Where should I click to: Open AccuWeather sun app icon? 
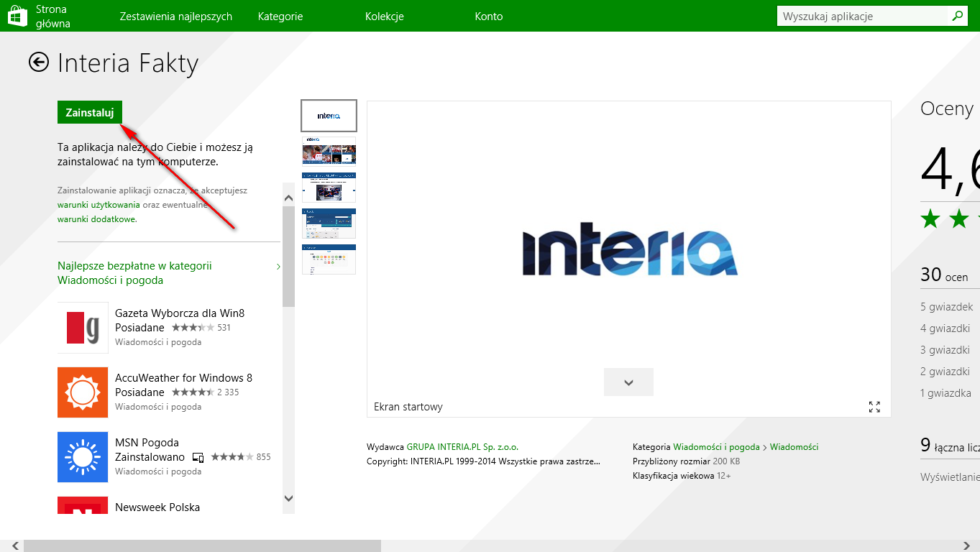pos(83,392)
